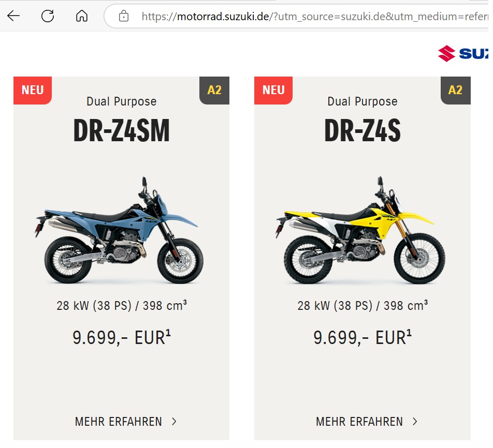Screen dimensions: 493x448
Task: Click the browser back arrow
Action: pyautogui.click(x=13, y=16)
